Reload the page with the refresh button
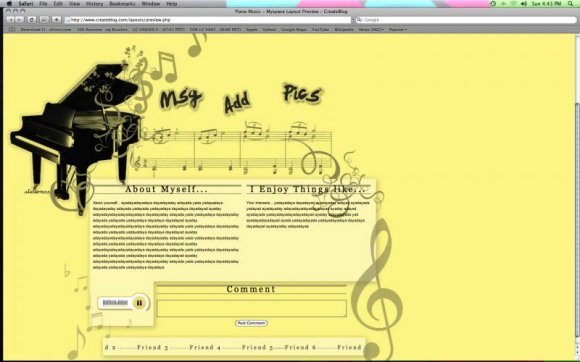Viewport: 580px width, 362px height. 32,20
